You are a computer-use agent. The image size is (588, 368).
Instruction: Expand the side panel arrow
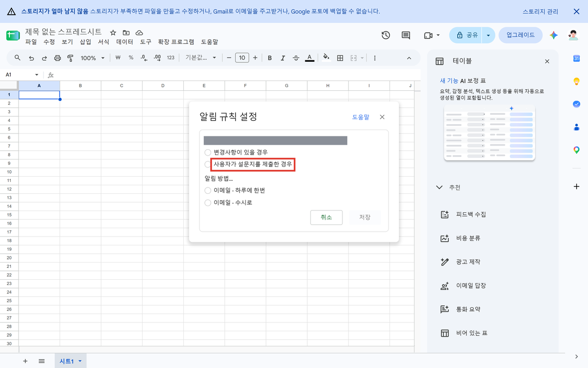pos(576,357)
